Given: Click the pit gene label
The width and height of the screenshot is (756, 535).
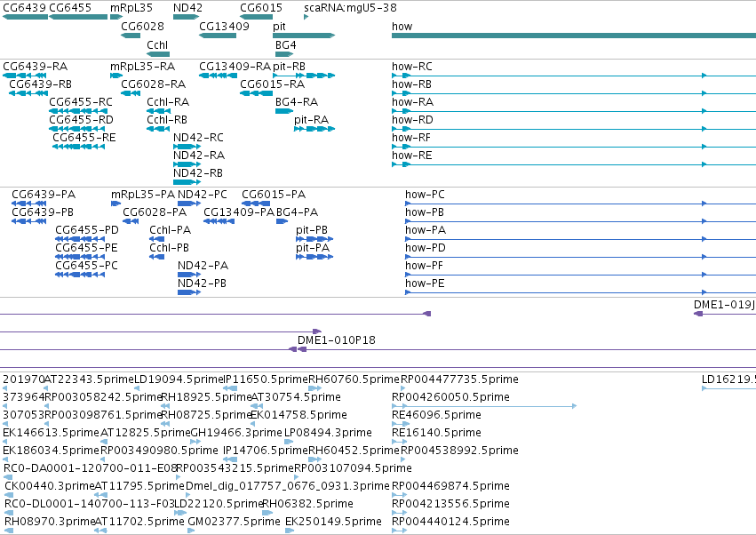Looking at the screenshot, I should tap(279, 27).
